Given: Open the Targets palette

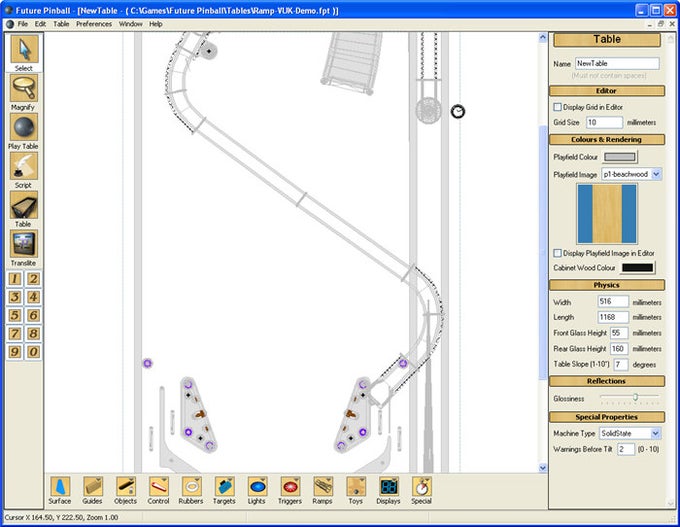Looking at the screenshot, I should pos(225,487).
